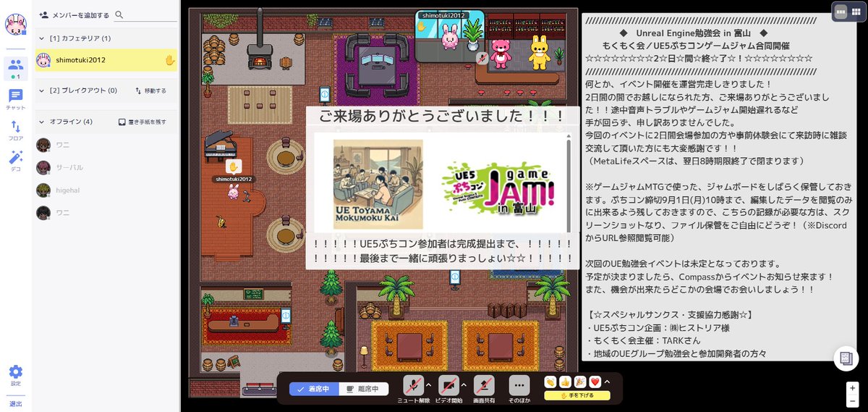Screen dimensions: 868x412
Task: Open the チャット chat panel
Action: coord(15,98)
